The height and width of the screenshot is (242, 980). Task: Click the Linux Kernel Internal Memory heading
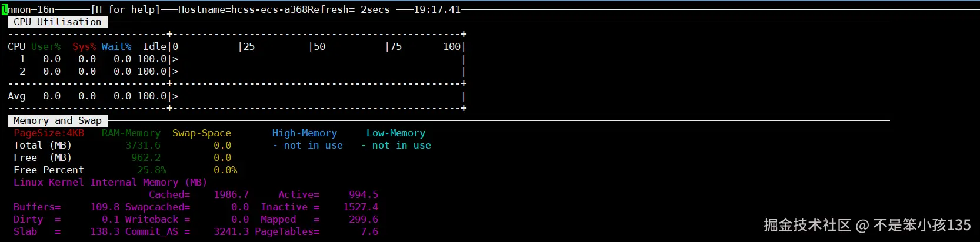(x=110, y=182)
